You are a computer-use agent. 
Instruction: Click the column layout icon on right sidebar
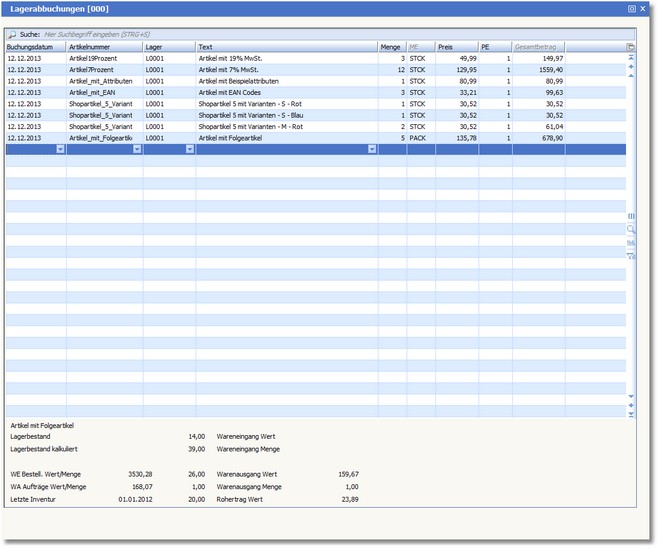coord(631,216)
